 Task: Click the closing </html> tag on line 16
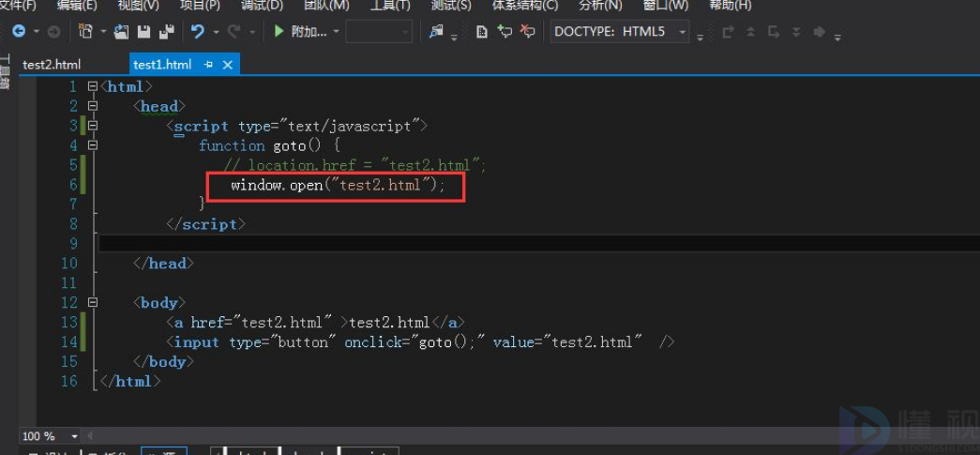(130, 381)
